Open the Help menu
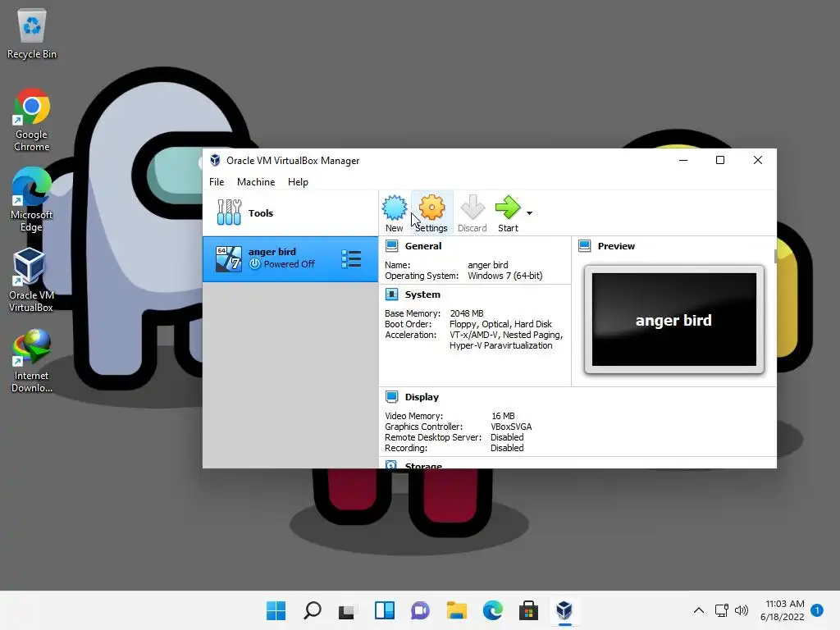This screenshot has height=630, width=840. tap(298, 182)
